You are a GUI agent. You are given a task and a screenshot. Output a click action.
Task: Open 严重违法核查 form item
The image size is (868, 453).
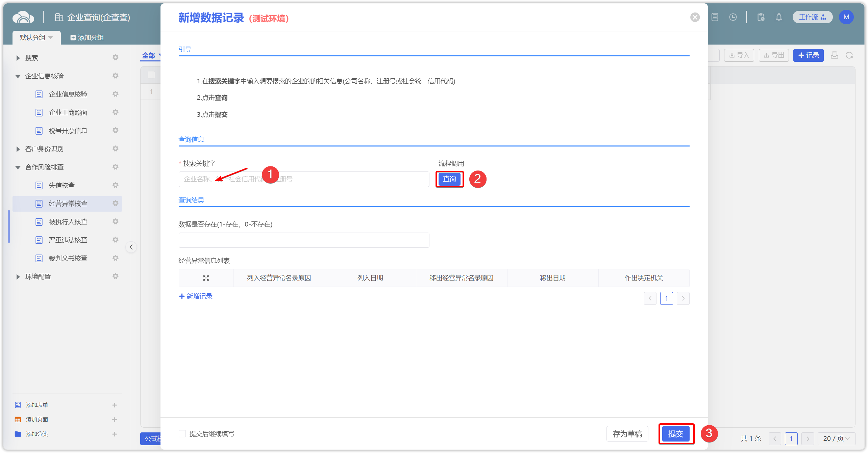[68, 240]
